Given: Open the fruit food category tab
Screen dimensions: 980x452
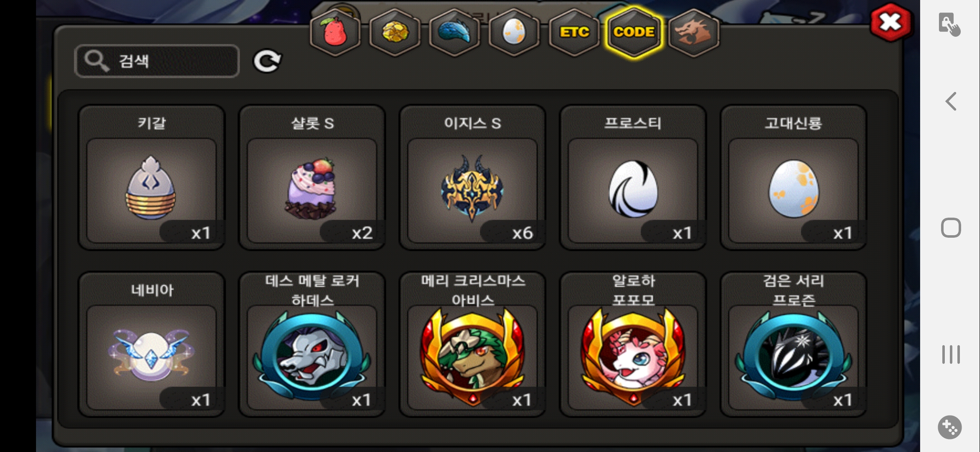Looking at the screenshot, I should tap(335, 33).
